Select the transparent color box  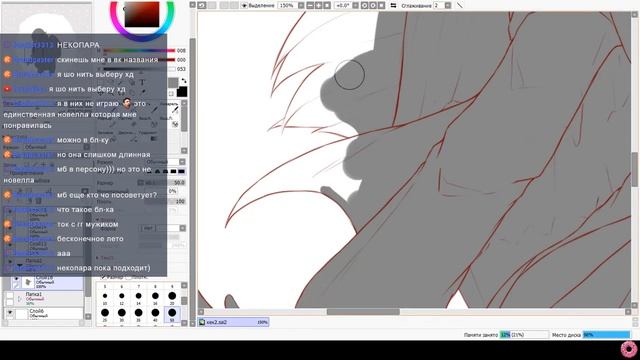171,93
